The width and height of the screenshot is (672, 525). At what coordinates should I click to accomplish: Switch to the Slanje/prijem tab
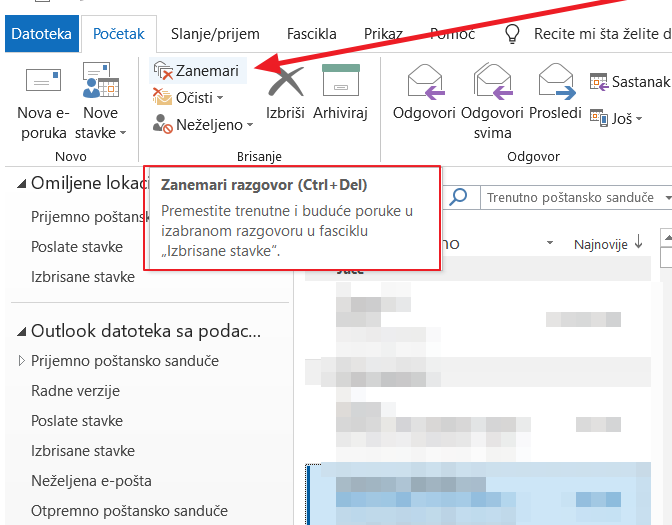[215, 34]
